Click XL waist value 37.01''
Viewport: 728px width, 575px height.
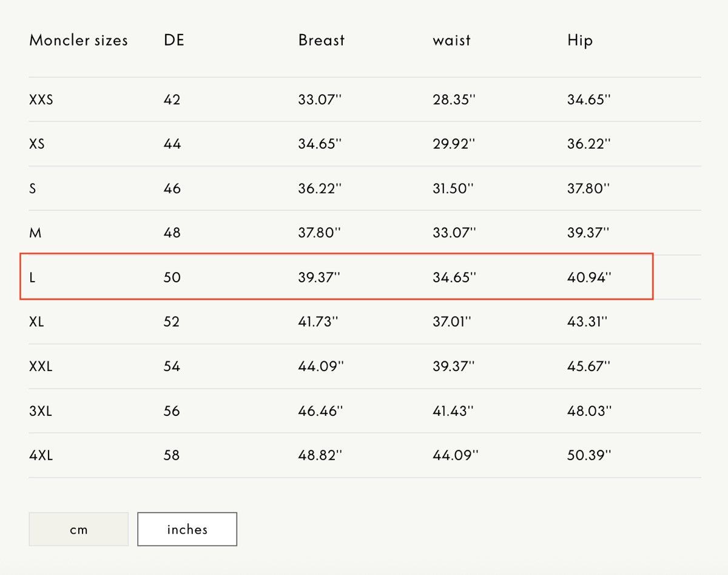[x=453, y=322]
